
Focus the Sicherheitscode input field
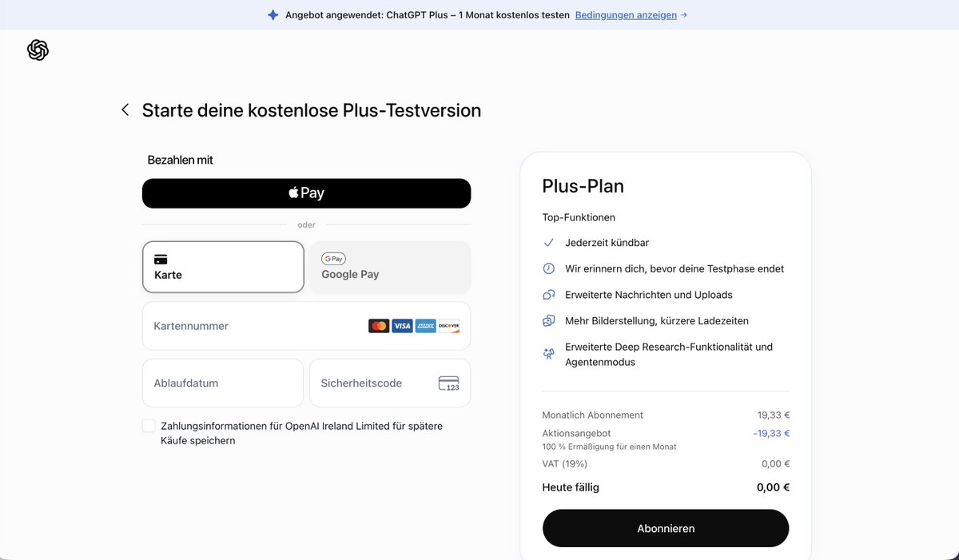click(390, 383)
